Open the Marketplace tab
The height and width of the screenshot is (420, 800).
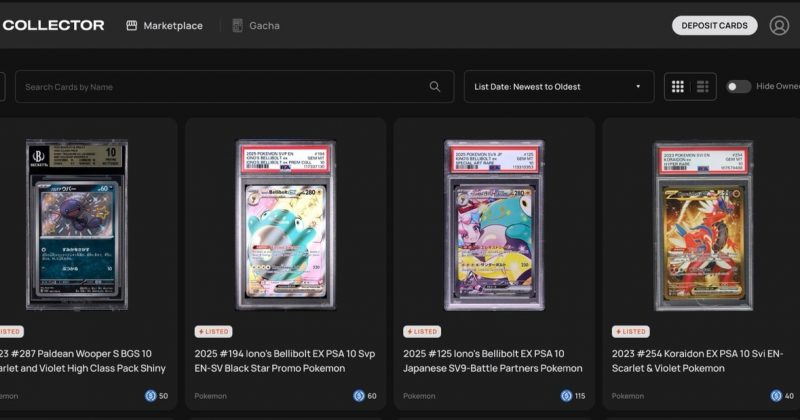[x=164, y=26]
